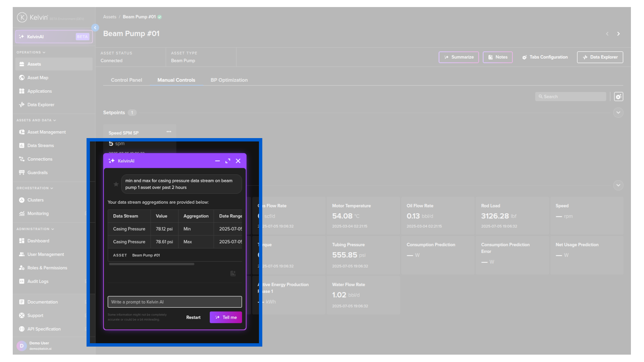This screenshot has width=644, height=362.
Task: Click the Write a prompt to Kelvin AI field
Action: point(174,302)
